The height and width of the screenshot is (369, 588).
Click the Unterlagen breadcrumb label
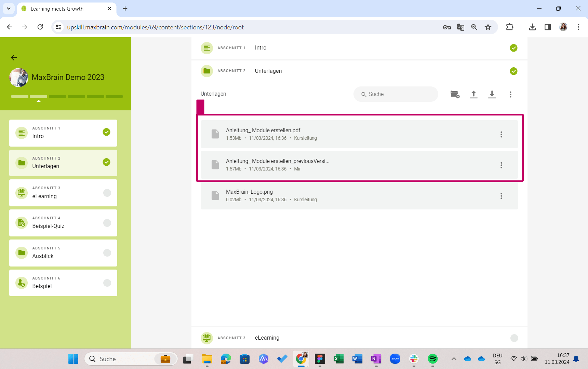click(x=213, y=94)
